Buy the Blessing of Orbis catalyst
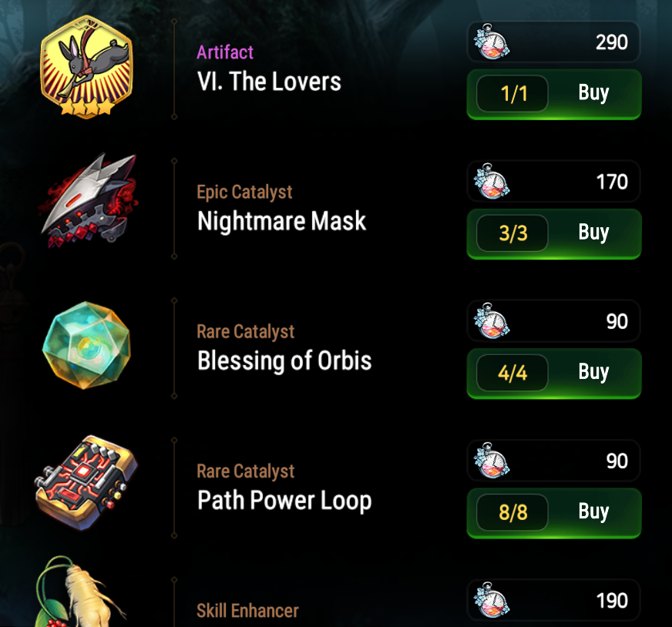672x627 pixels. click(x=554, y=374)
